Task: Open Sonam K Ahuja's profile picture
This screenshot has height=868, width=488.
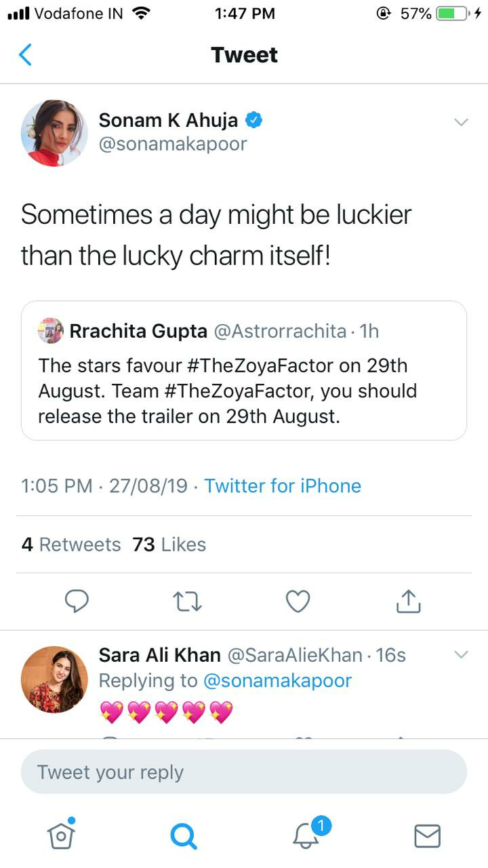Action: (54, 133)
